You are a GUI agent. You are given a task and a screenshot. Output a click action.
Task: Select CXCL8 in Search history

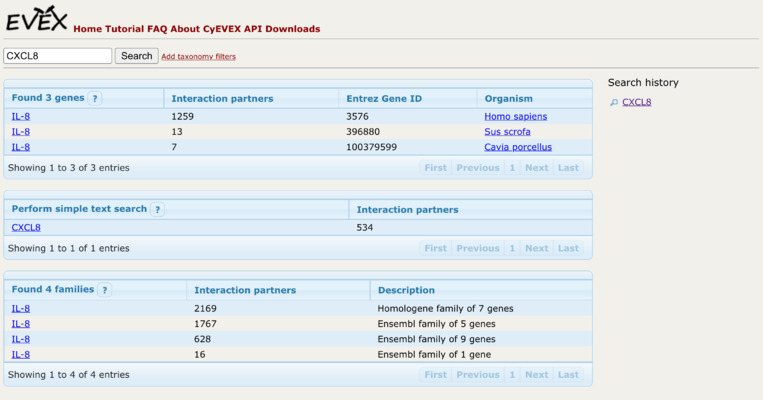[636, 102]
